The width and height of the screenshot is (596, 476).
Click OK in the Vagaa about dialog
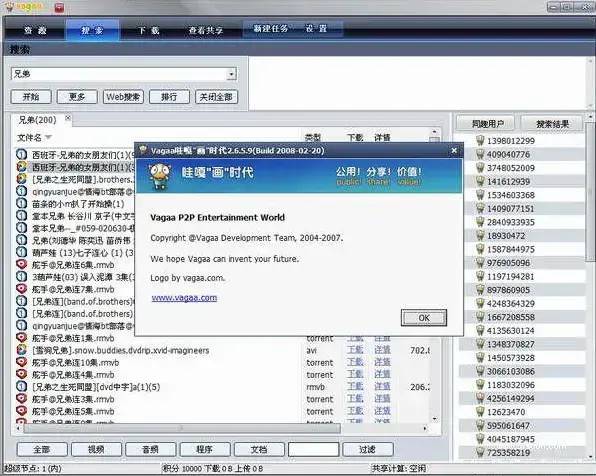coord(424,318)
